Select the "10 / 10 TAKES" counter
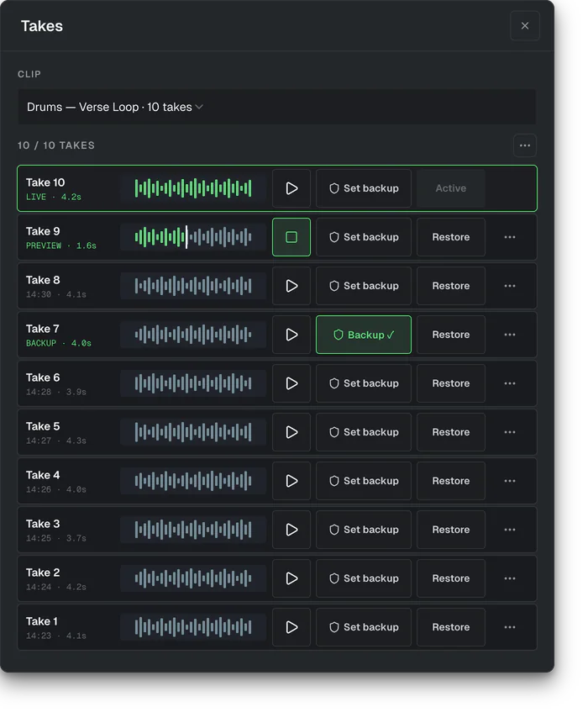The image size is (588, 723). [x=55, y=145]
